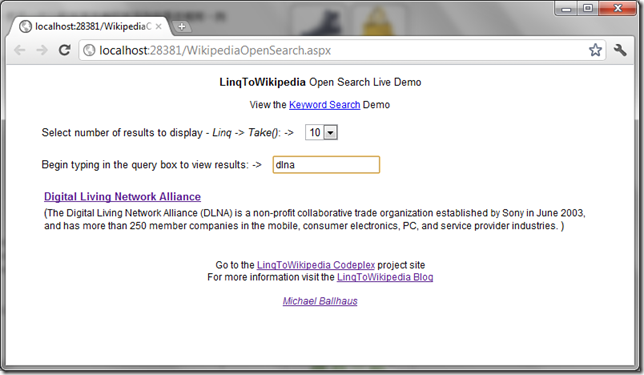
Task: Expand the results count dropdown showing 10
Action: coord(321,132)
